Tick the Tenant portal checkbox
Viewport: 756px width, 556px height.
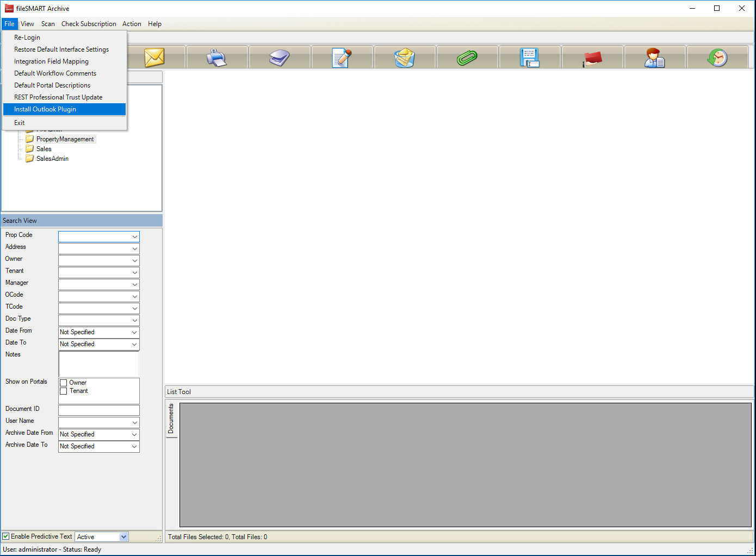point(63,391)
